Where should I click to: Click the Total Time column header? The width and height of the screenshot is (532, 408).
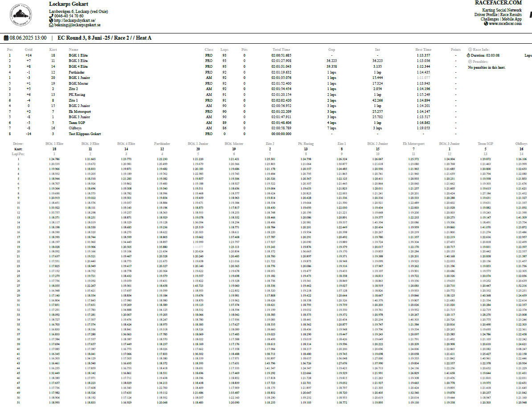pos(281,49)
